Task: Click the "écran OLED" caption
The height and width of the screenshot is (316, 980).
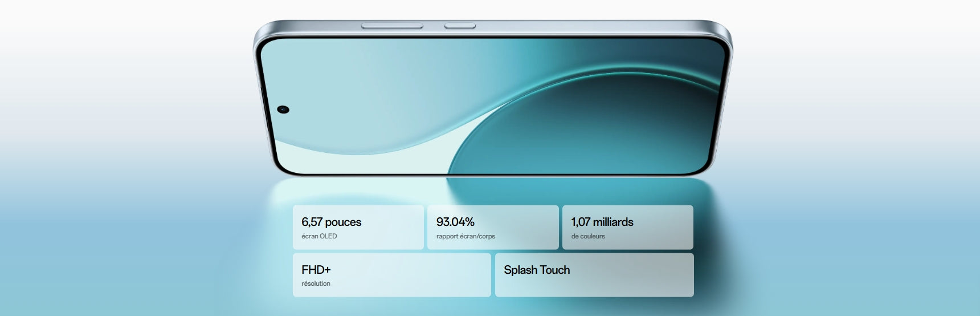Action: coord(319,236)
